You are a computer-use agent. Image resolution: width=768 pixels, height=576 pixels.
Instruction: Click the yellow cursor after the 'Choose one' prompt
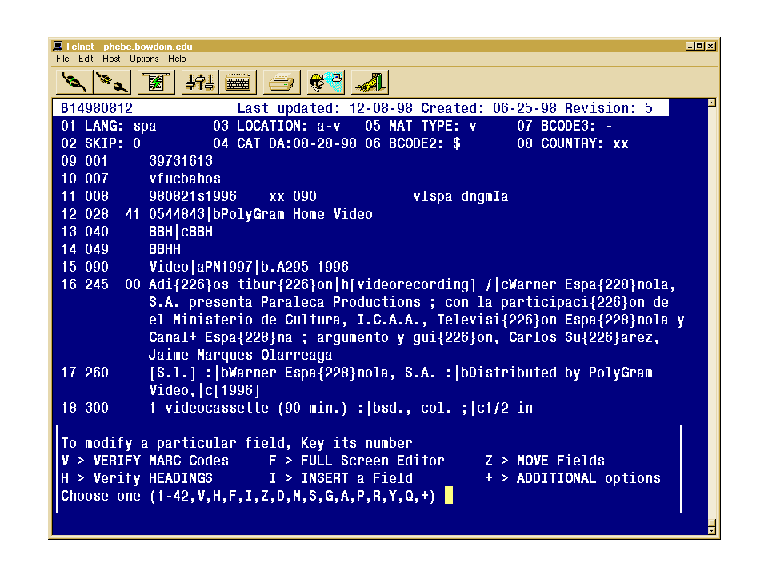449,496
